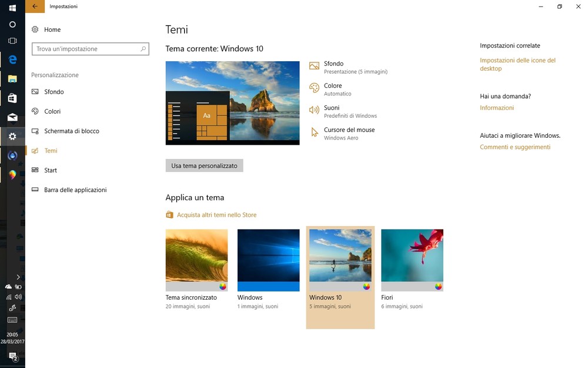Screen dimensions: 588x368
Task: Apply the Fiori theme thumbnail
Action: click(412, 260)
